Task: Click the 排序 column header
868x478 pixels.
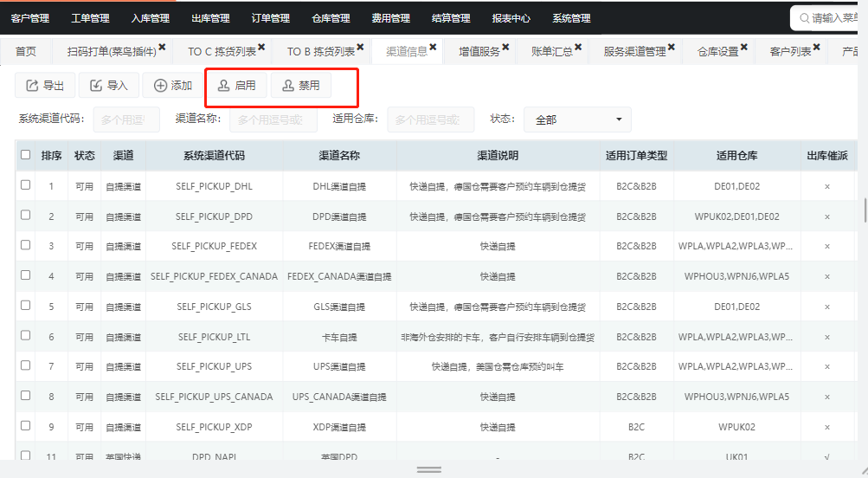Action: click(51, 156)
